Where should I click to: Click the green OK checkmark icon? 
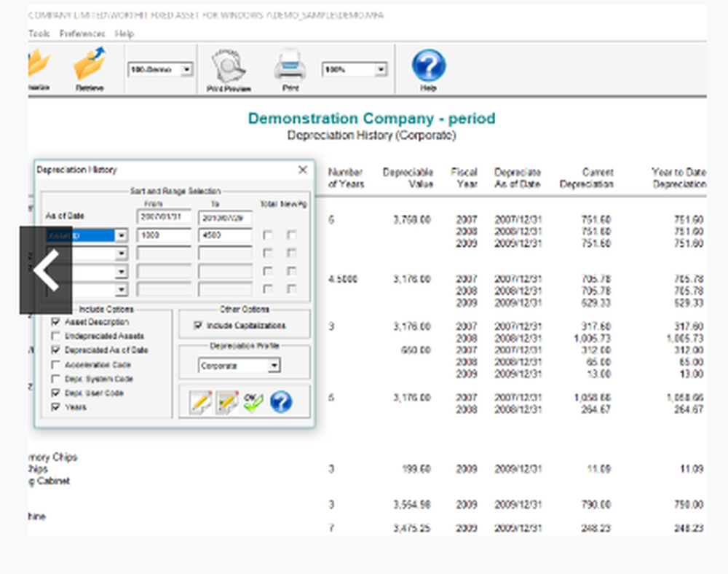coord(253,402)
